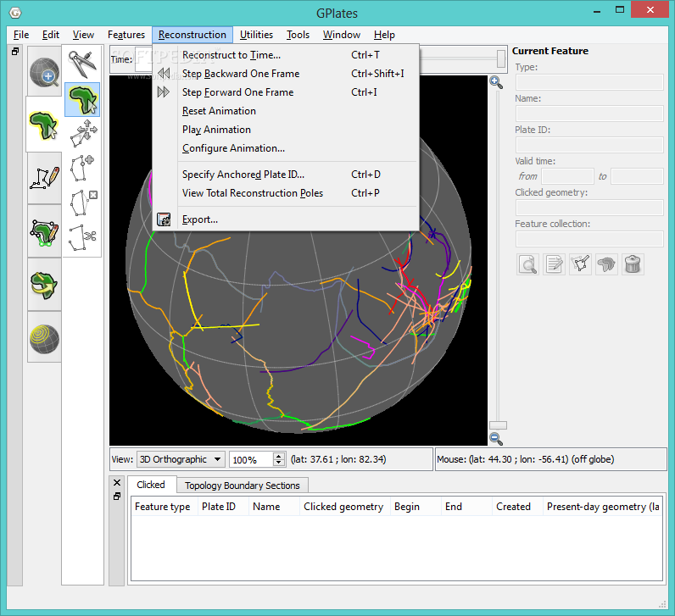Click the Plate ID field in Current Feature
Image resolution: width=675 pixels, height=616 pixels.
click(589, 145)
